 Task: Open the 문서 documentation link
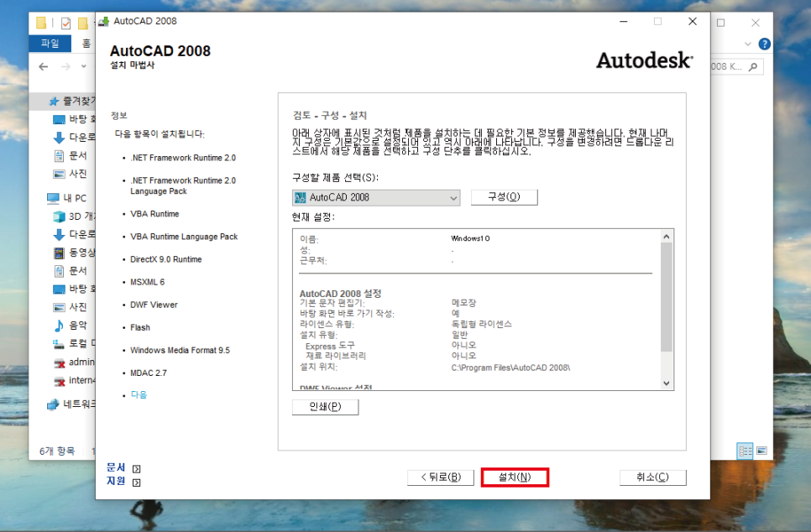[x=116, y=467]
